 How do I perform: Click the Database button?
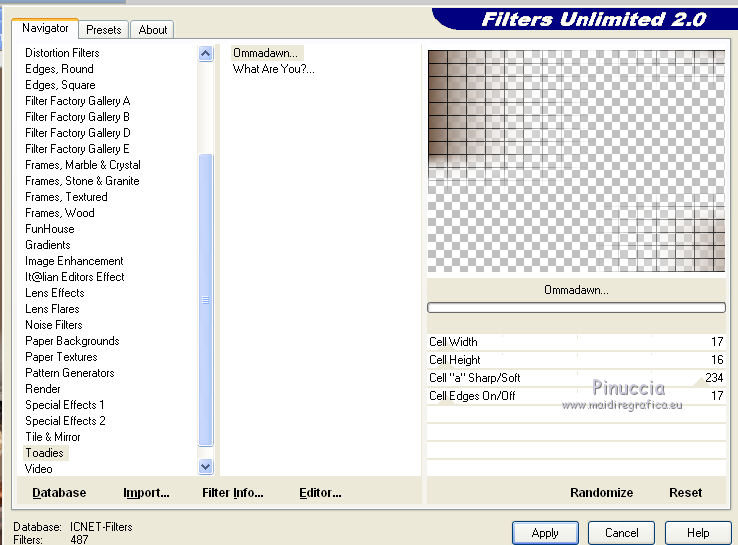59,492
